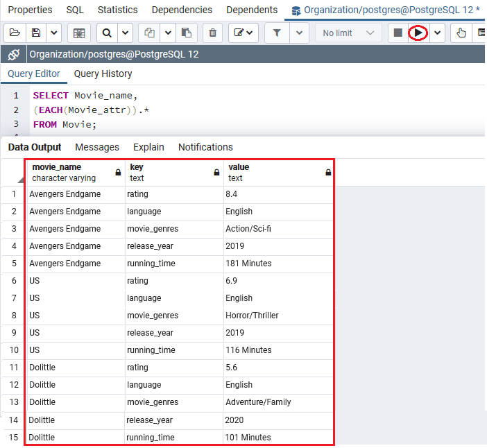Click the Filter funnel icon
The width and height of the screenshot is (487, 448).
(277, 33)
